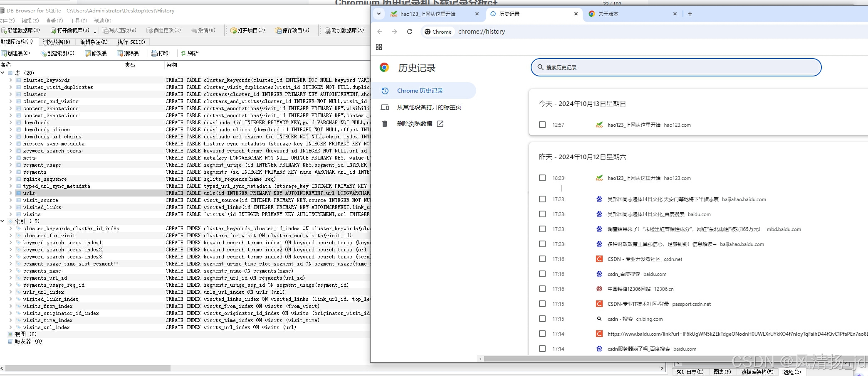The height and width of the screenshot is (376, 868).
Task: Click Attach Database toolbar icon
Action: pos(327,30)
